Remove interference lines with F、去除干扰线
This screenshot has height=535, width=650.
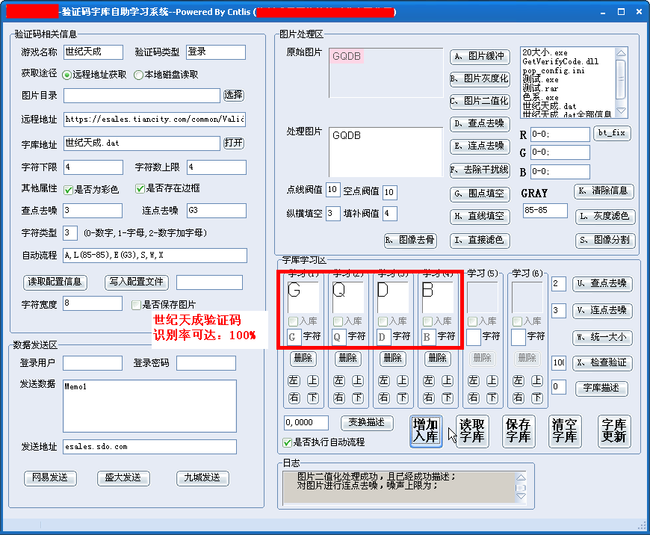pyautogui.click(x=480, y=170)
